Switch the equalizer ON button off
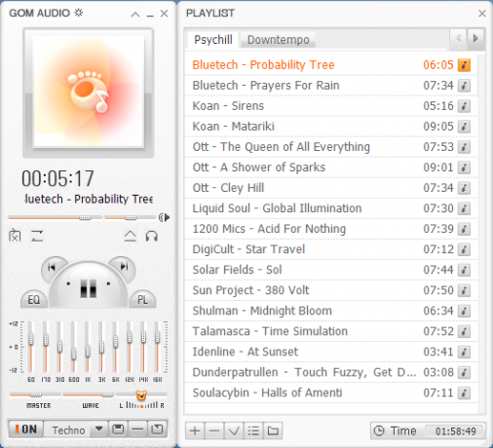This screenshot has height=448, width=493. tap(26, 429)
